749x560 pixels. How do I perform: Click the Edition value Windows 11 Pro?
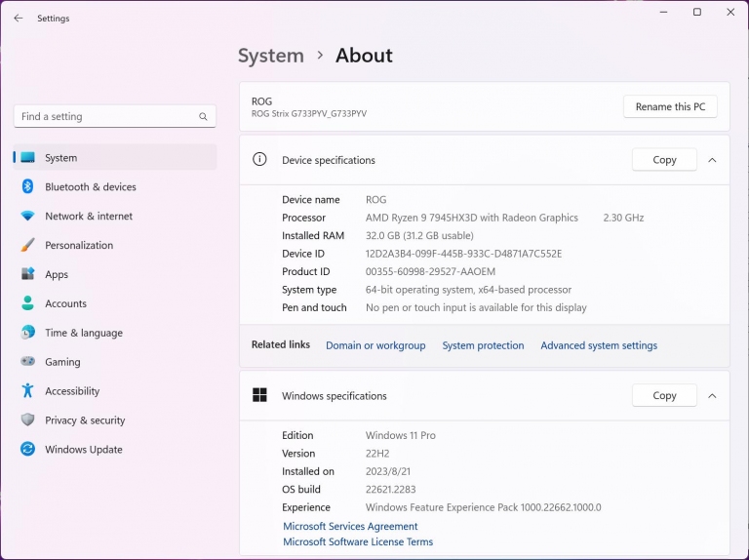pyautogui.click(x=400, y=435)
